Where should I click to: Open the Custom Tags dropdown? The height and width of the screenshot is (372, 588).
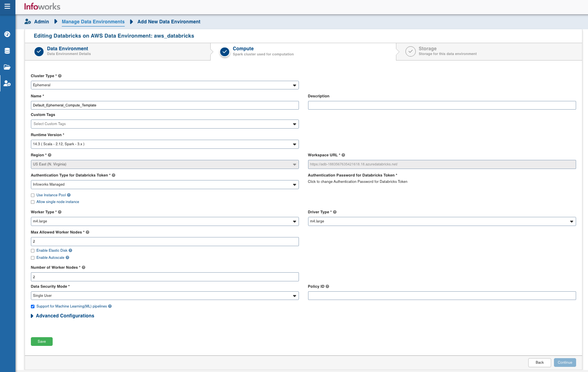click(165, 124)
